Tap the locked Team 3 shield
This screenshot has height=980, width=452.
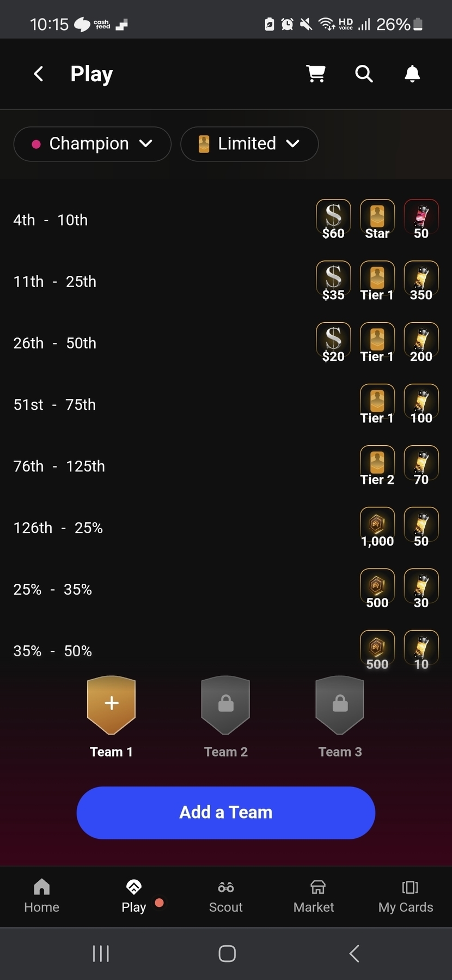point(340,704)
